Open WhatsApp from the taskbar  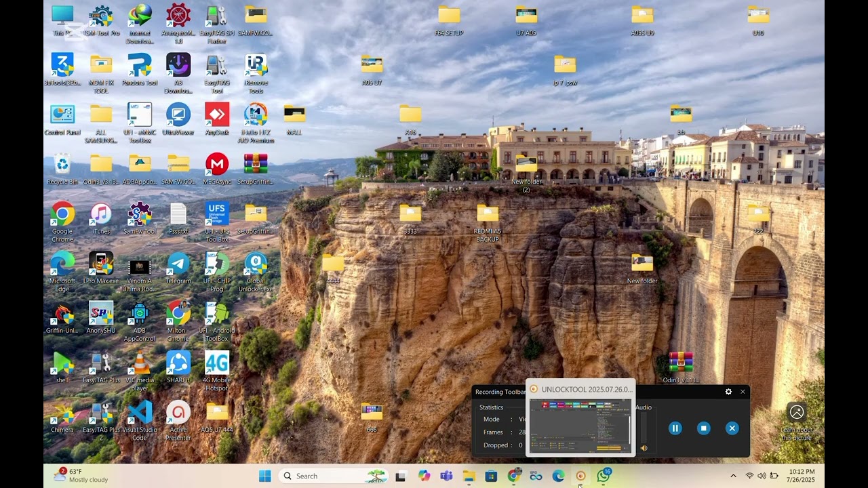point(603,476)
